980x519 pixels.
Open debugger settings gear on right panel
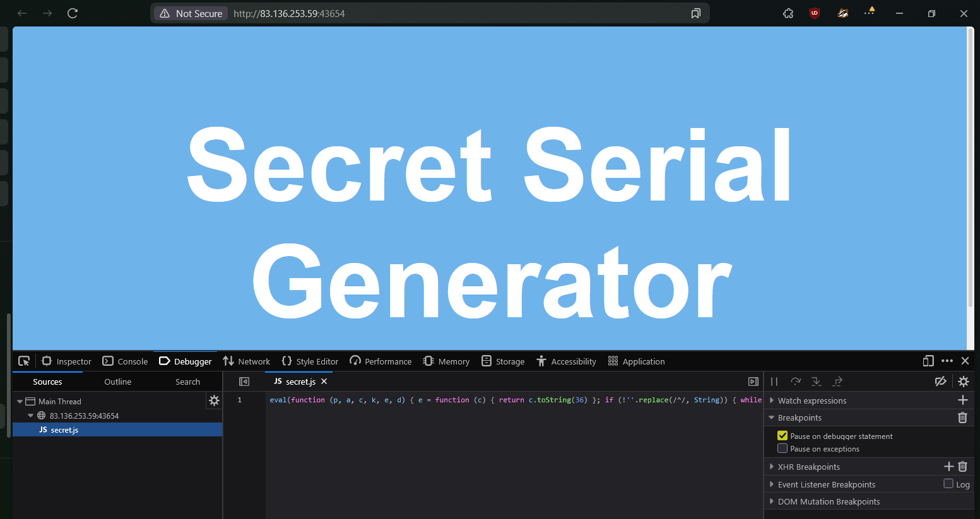pyautogui.click(x=964, y=382)
